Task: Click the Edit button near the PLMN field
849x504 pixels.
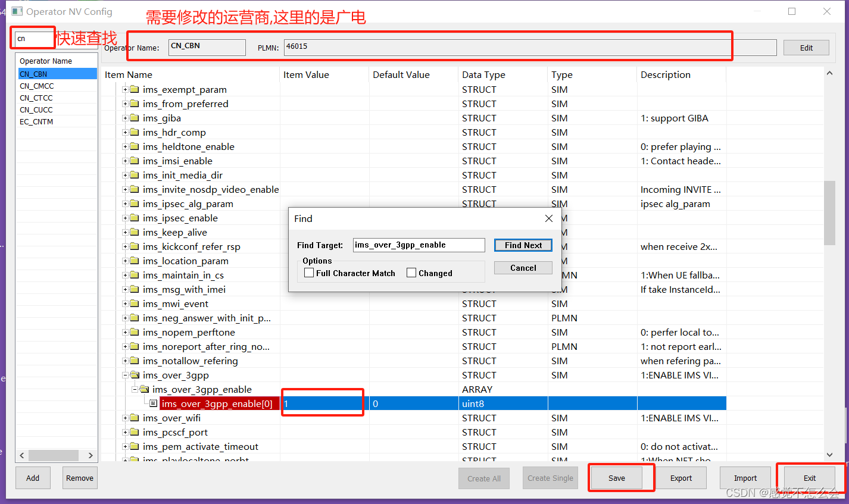Action: click(806, 47)
